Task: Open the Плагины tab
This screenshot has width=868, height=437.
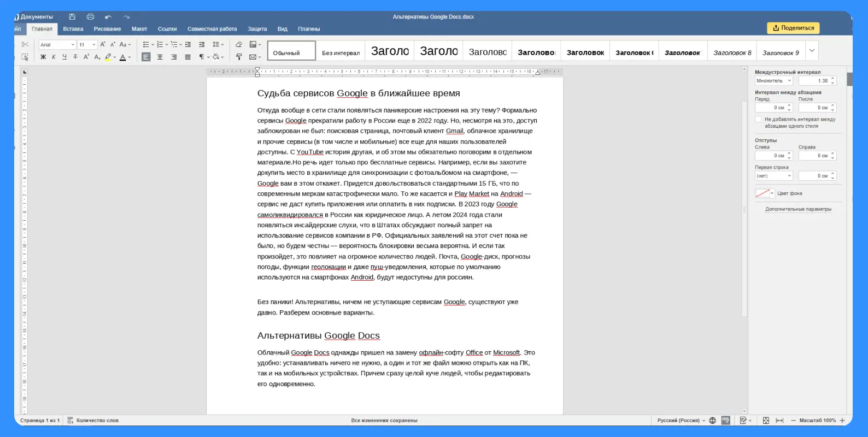Action: pos(309,29)
